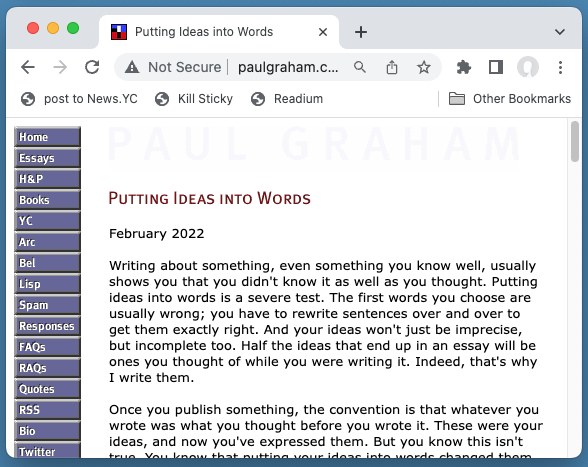Viewport: 588px width, 467px height.
Task: Open the Bel sidebar link
Action: (x=48, y=263)
